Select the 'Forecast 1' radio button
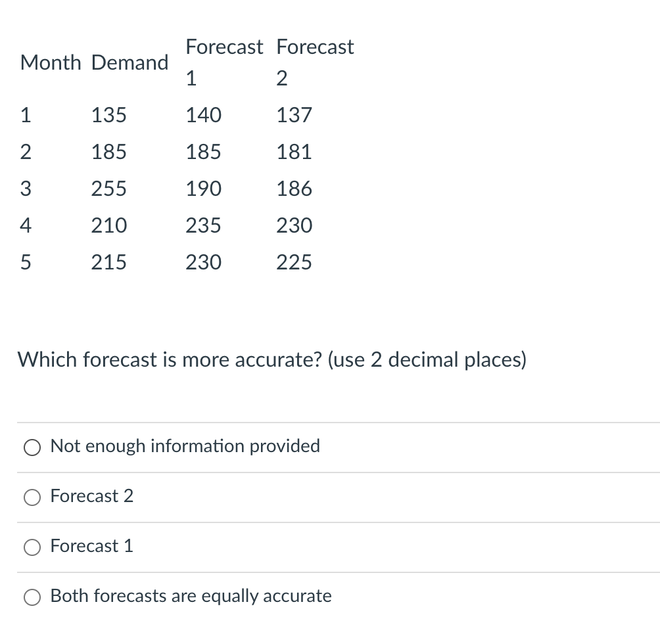The width and height of the screenshot is (660, 644). click(32, 546)
